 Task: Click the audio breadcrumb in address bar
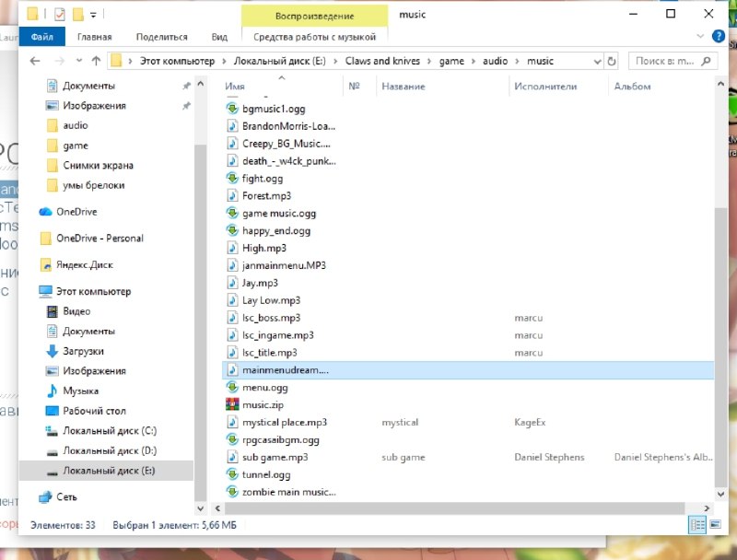[x=495, y=61]
